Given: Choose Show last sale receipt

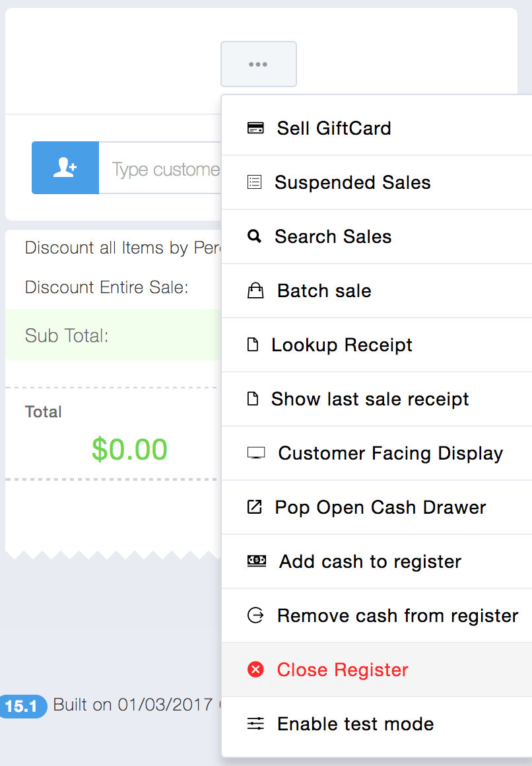Looking at the screenshot, I should click(370, 399).
